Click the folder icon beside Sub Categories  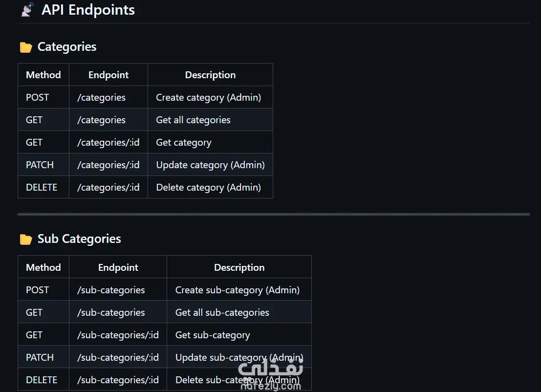click(x=26, y=240)
